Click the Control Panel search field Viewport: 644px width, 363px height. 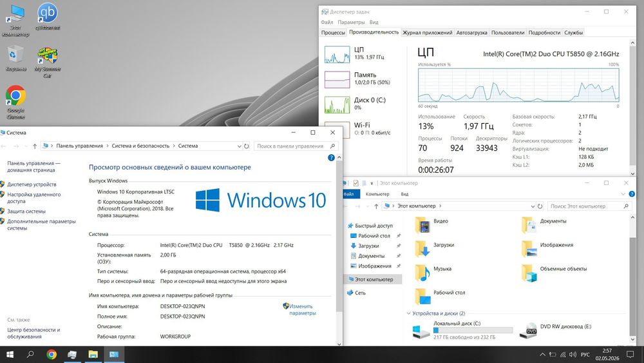tap(296, 146)
